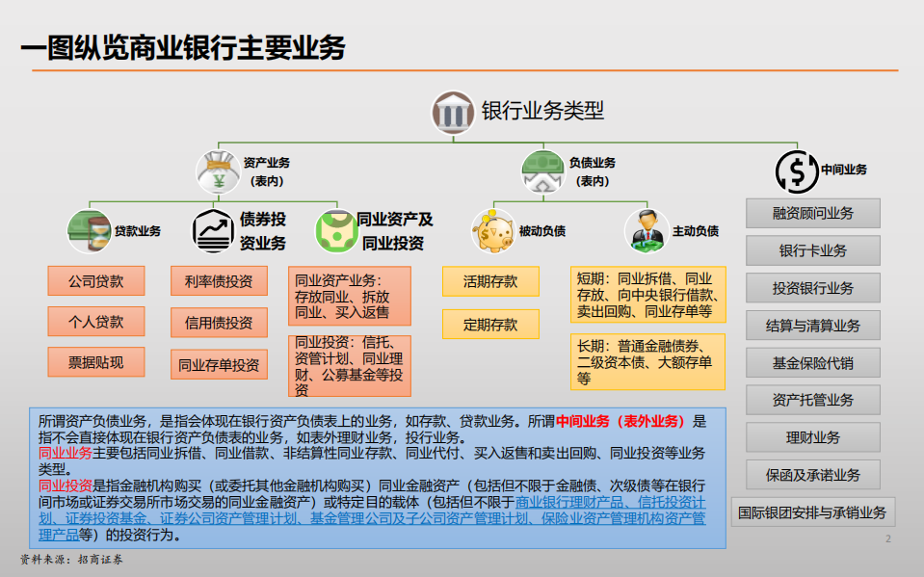This screenshot has width=924, height=577.
Task: Click the 公司贷款 box
Action: pos(95,280)
